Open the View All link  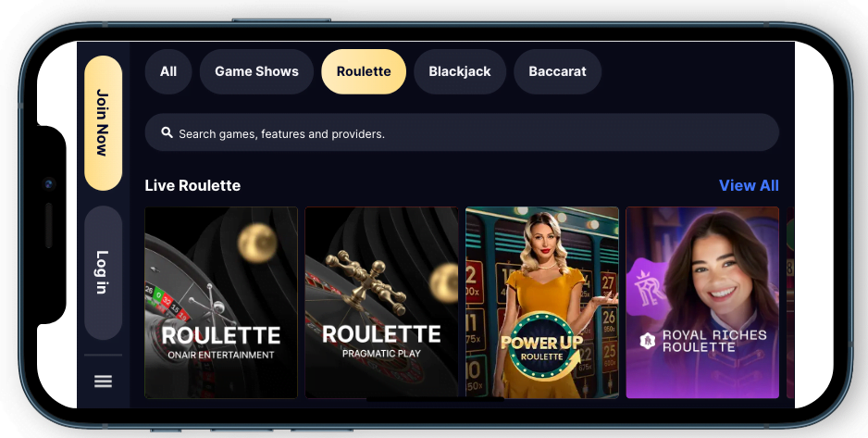[749, 185]
